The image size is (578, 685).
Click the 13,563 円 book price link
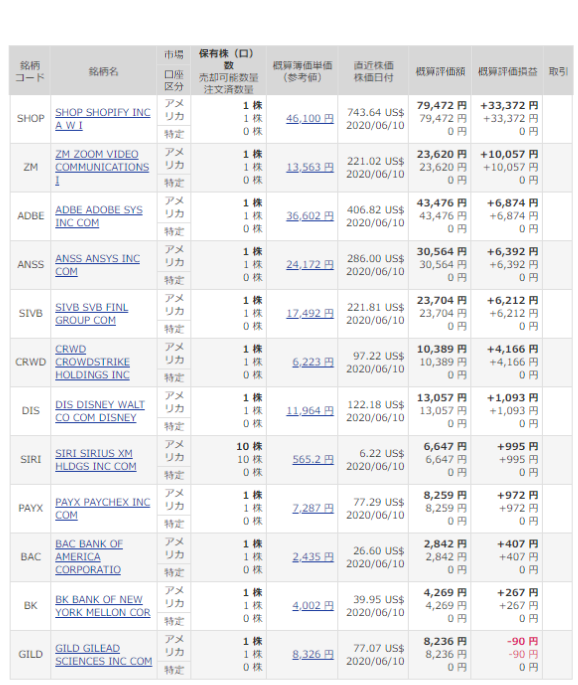point(310,167)
